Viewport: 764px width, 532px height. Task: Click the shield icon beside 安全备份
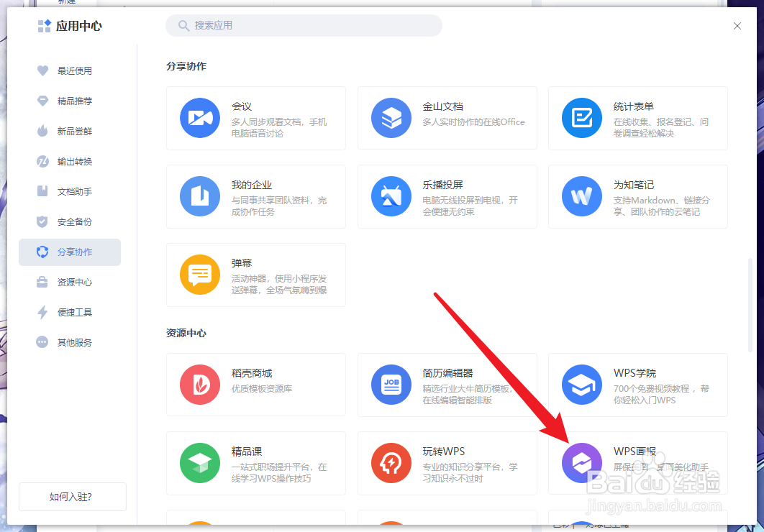pyautogui.click(x=43, y=221)
